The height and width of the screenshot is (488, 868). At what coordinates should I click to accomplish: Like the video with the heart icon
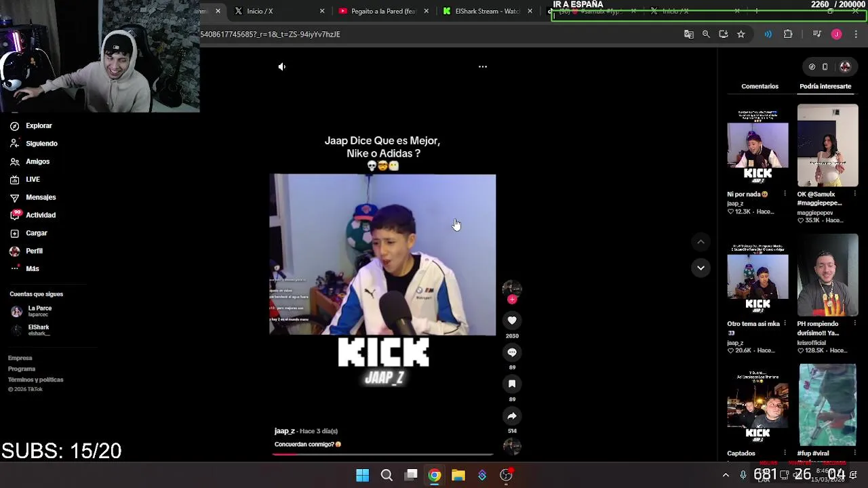coord(512,320)
